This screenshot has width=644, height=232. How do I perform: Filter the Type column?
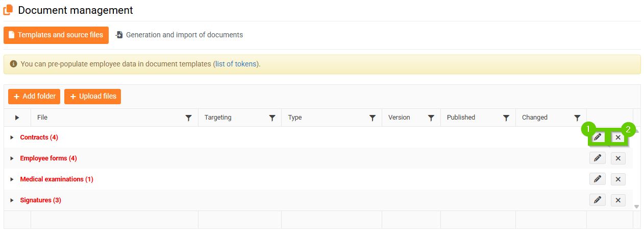click(x=373, y=118)
